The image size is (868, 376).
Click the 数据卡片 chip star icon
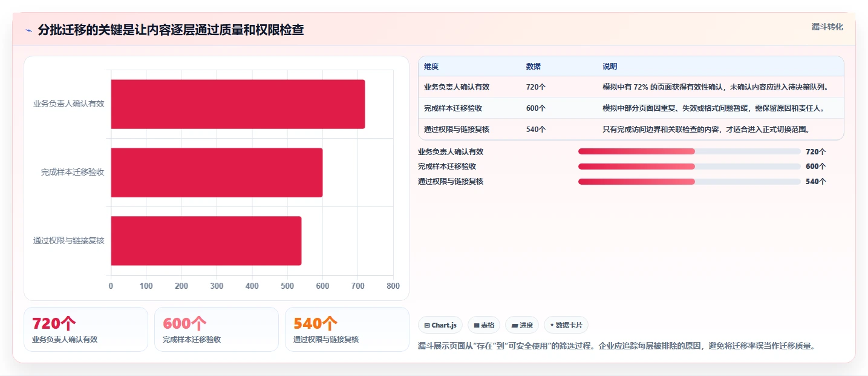click(x=552, y=325)
